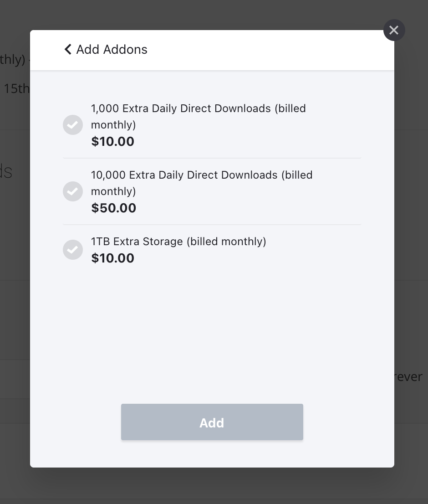Click the 1TB Extra Storage label text

[x=178, y=241]
